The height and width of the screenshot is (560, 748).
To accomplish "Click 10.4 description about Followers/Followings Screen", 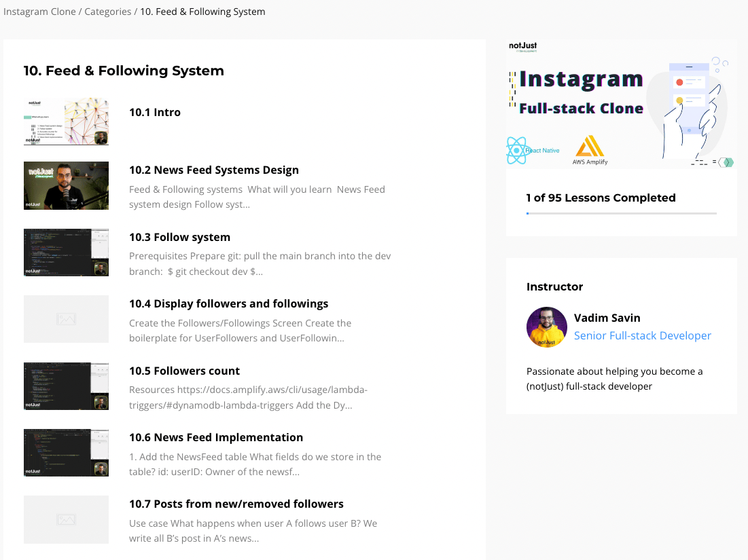I will 241,331.
